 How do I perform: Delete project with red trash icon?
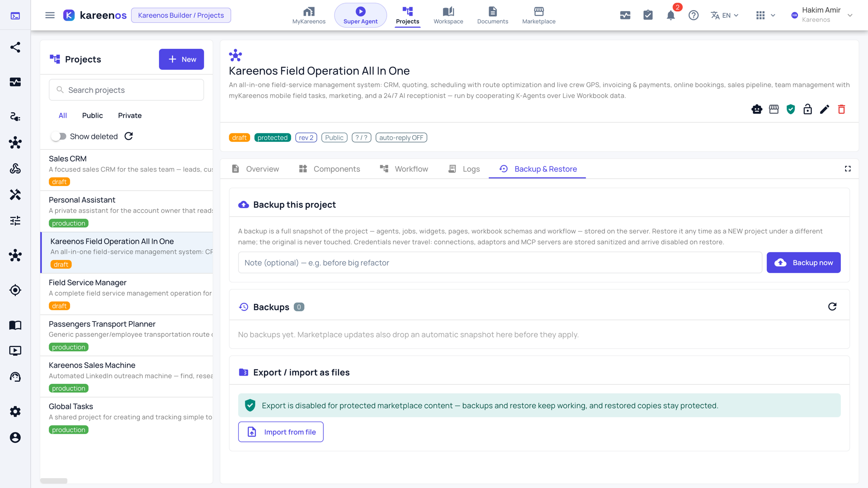pos(842,109)
